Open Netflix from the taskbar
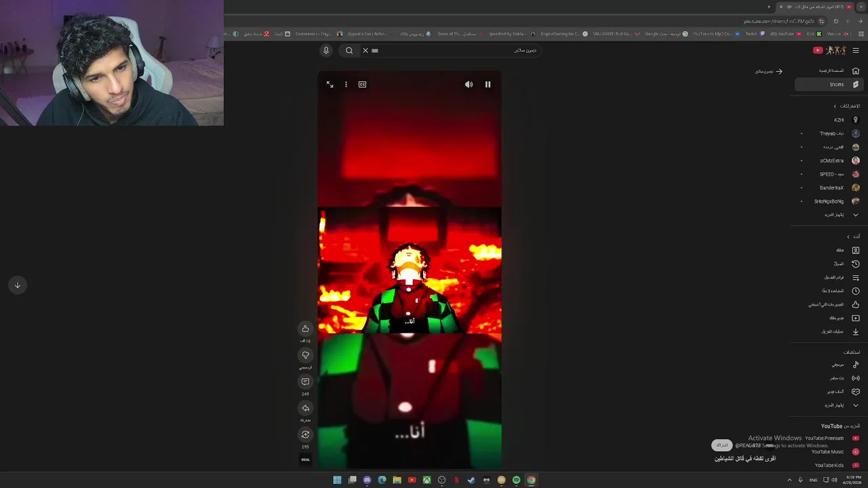Screen dimensions: 868x488 tap(456, 480)
